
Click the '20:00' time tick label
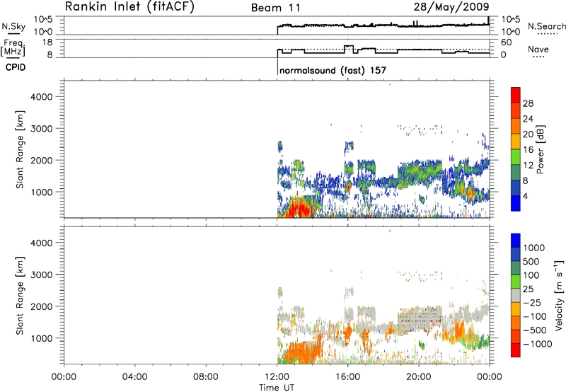click(419, 377)
